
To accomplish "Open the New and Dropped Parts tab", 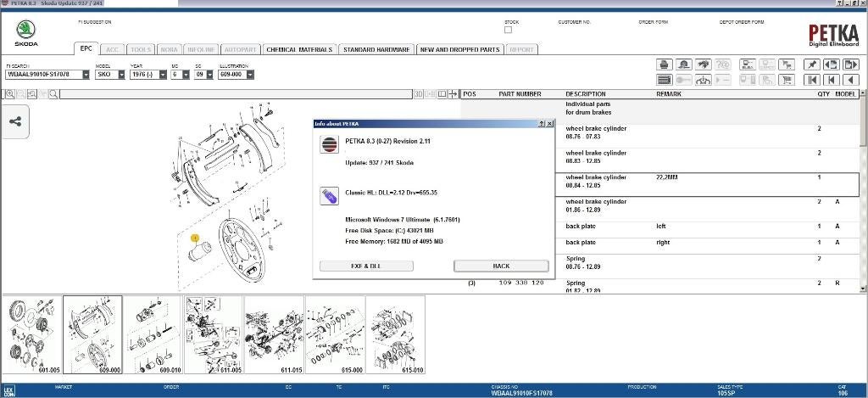I will (x=459, y=49).
